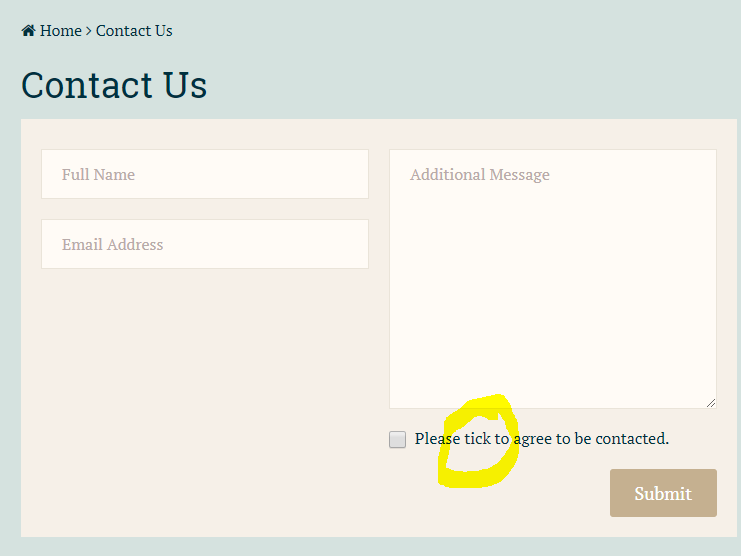
Task: Click the large Contact Us page heading
Action: (x=114, y=85)
